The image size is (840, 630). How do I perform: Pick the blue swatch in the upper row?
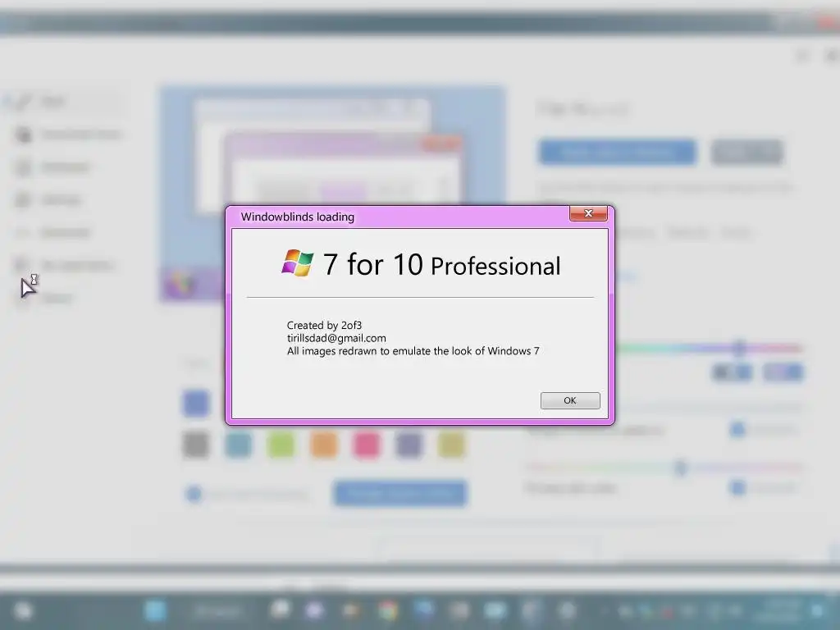point(196,403)
